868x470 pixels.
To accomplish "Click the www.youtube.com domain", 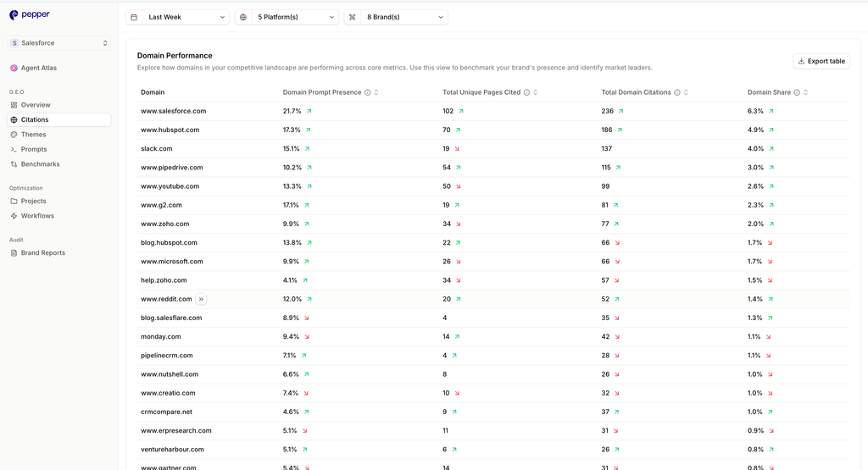I will coord(170,186).
